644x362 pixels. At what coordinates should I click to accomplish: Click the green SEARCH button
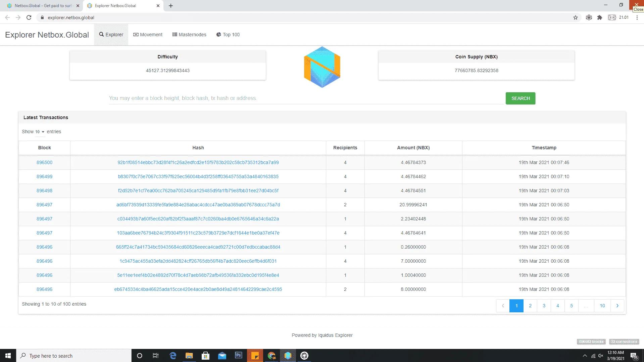pos(521,98)
